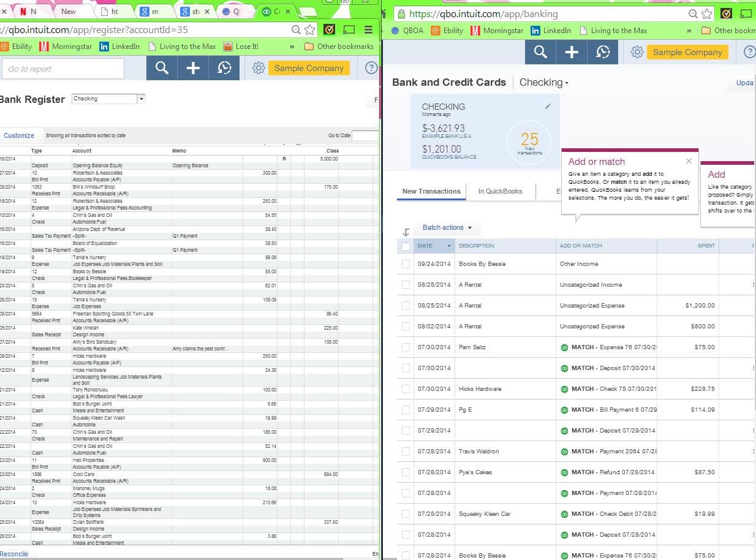Select the New Transactions tab
The width and height of the screenshot is (756, 560).
pos(431,191)
